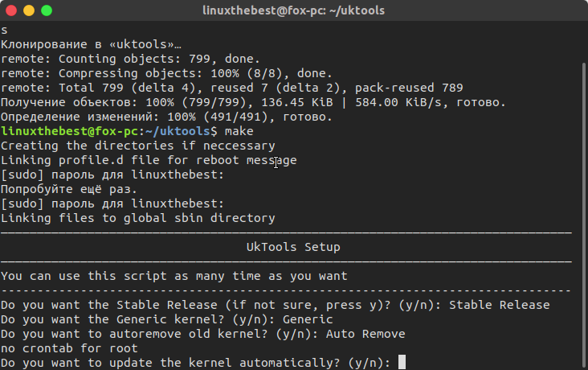The width and height of the screenshot is (588, 370).
Task: Click the blue ~/uktools path in prompt
Action: [178, 131]
